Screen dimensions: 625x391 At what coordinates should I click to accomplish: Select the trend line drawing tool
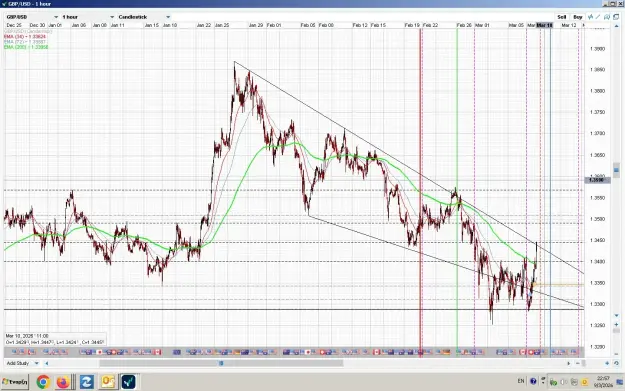coord(598,17)
